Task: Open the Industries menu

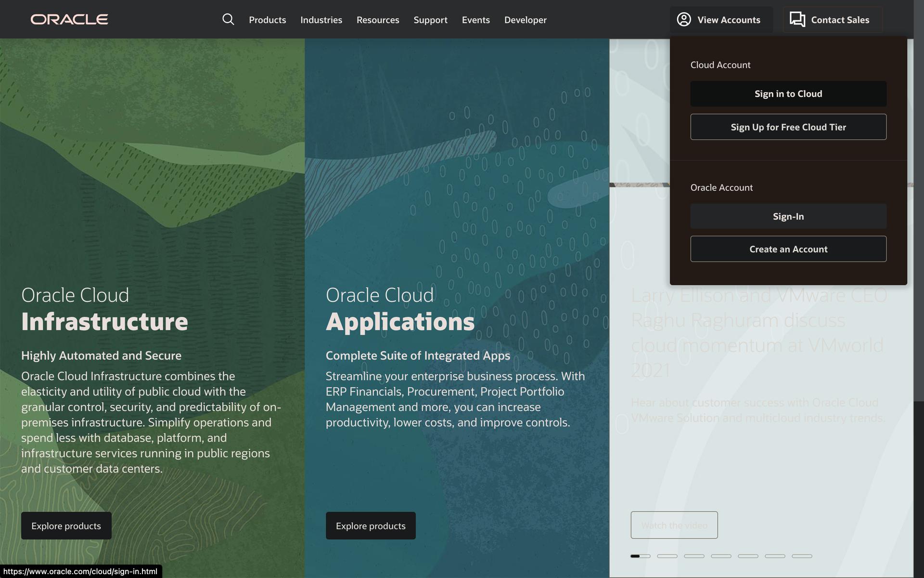Action: [x=321, y=20]
